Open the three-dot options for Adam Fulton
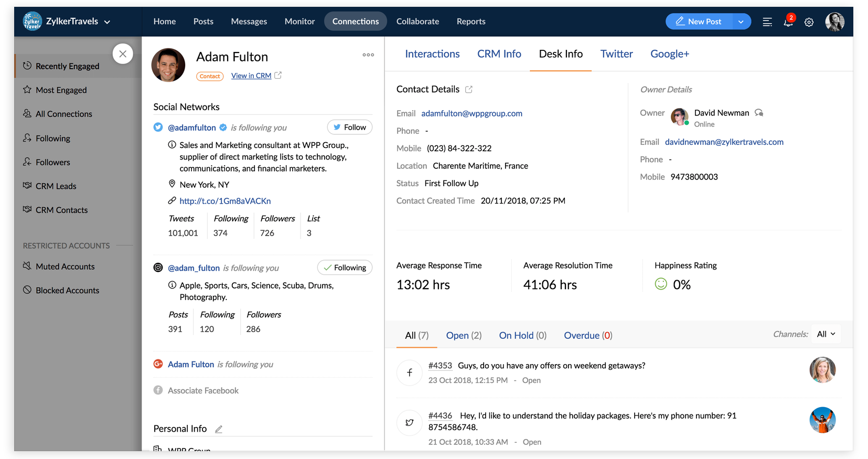This screenshot has width=868, height=459. (x=368, y=55)
